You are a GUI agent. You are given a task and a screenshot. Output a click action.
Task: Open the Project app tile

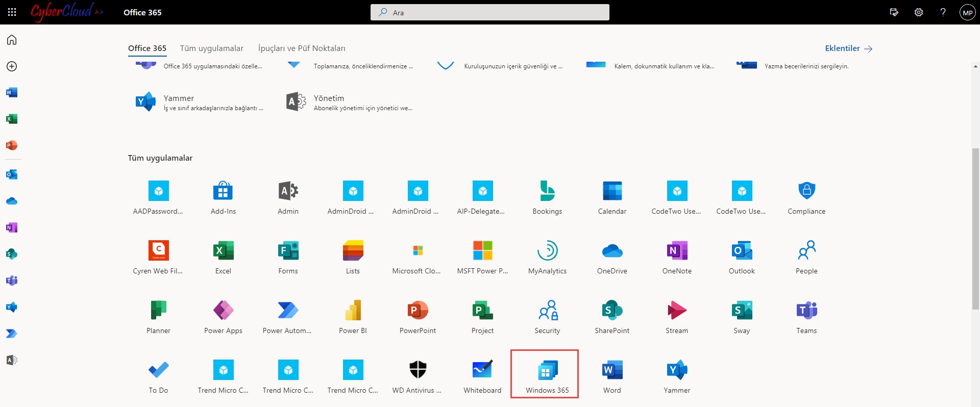pos(482,317)
